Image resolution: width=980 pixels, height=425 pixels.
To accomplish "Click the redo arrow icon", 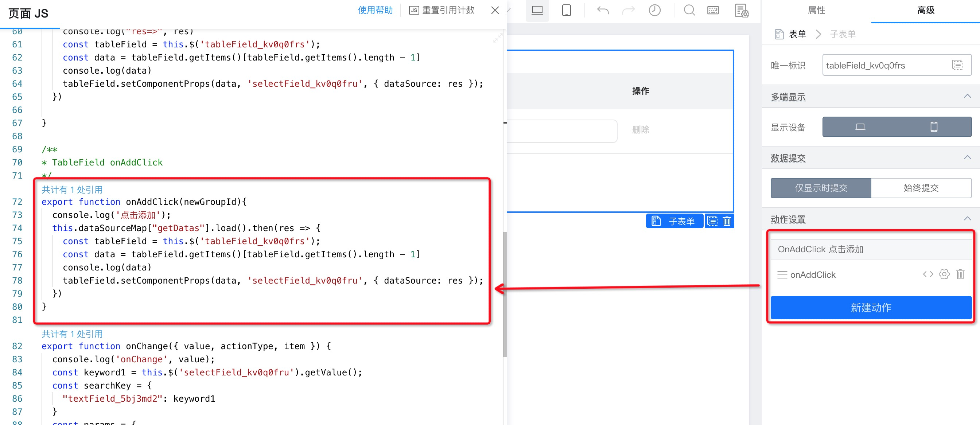I will [628, 10].
